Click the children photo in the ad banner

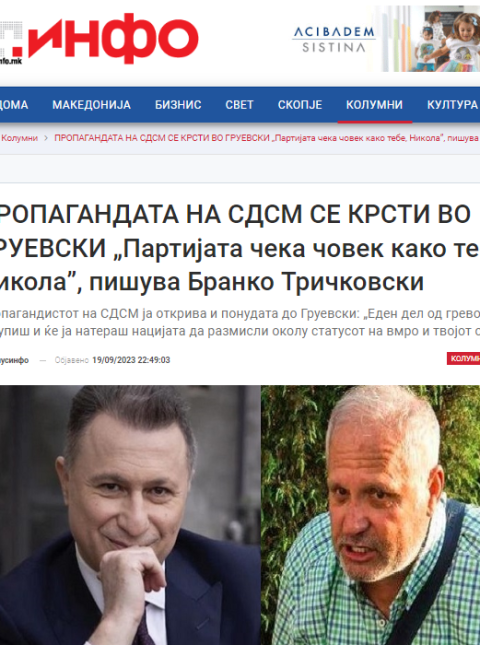click(428, 39)
